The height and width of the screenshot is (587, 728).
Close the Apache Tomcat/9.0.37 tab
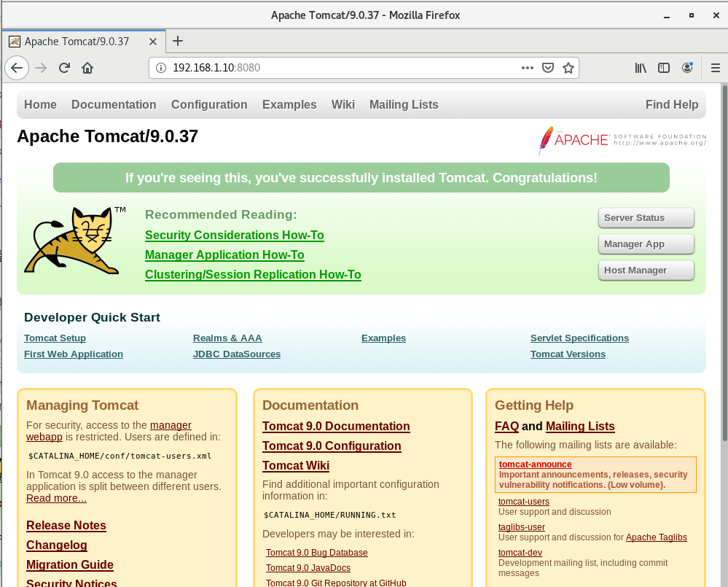[x=153, y=42]
